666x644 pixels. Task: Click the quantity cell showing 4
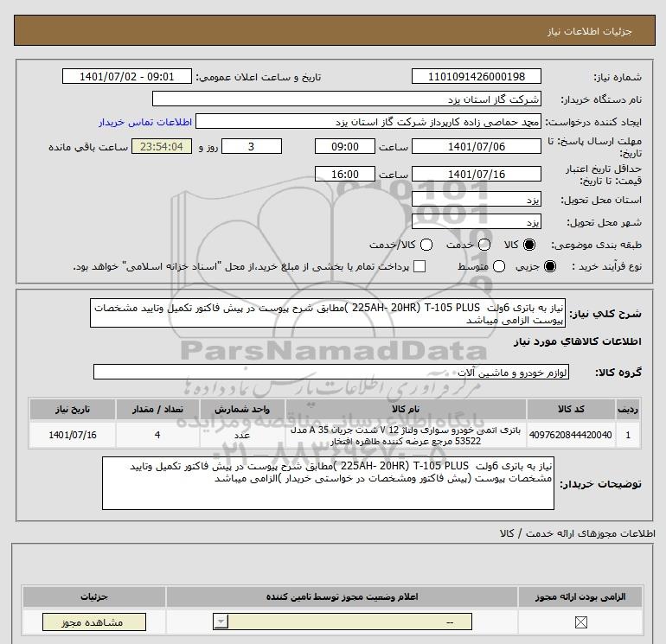click(x=157, y=435)
